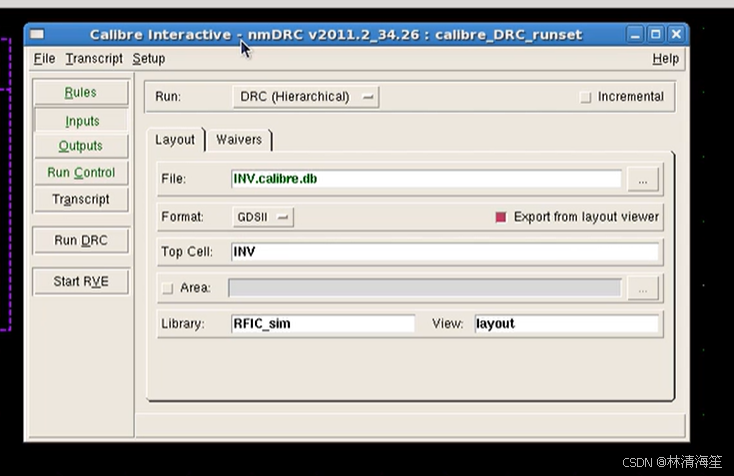Open the Setup menu

(149, 59)
